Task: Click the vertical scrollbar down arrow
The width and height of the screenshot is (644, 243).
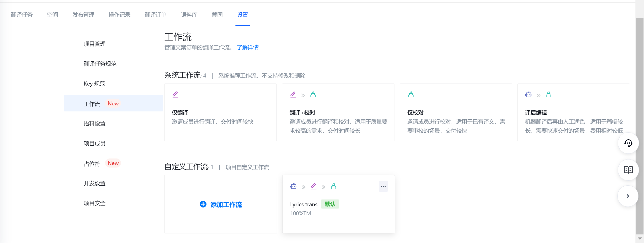Action: pos(639,238)
